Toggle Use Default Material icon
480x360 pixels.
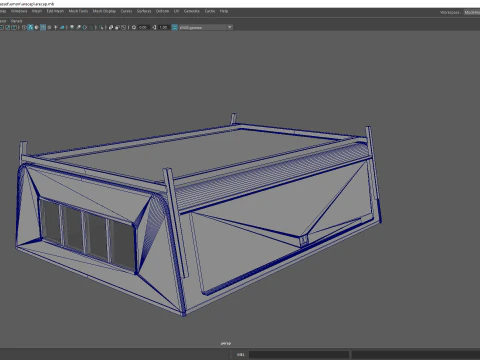click(37, 27)
